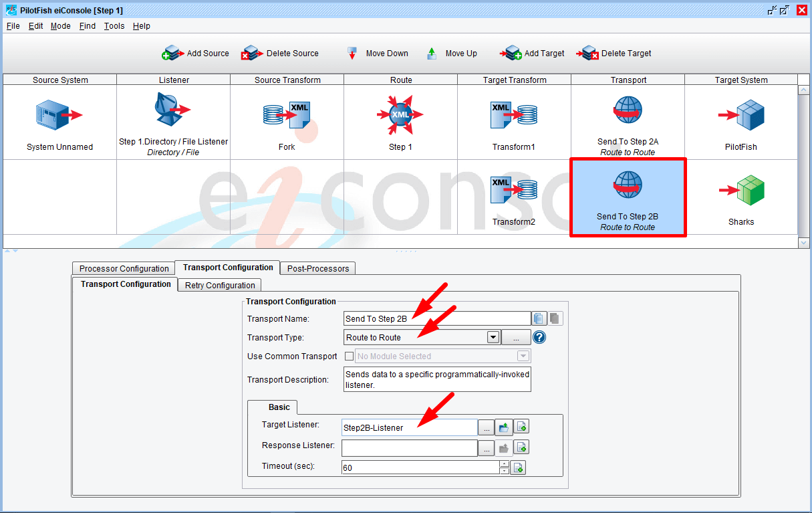Click the Source System column header

[60, 80]
